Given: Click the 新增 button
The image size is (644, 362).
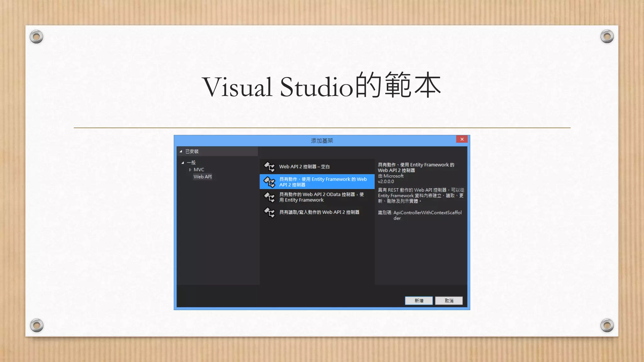Looking at the screenshot, I should coord(419,301).
